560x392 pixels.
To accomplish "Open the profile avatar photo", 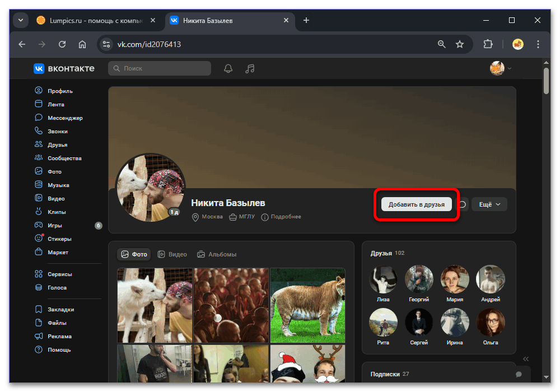I will coord(150,188).
